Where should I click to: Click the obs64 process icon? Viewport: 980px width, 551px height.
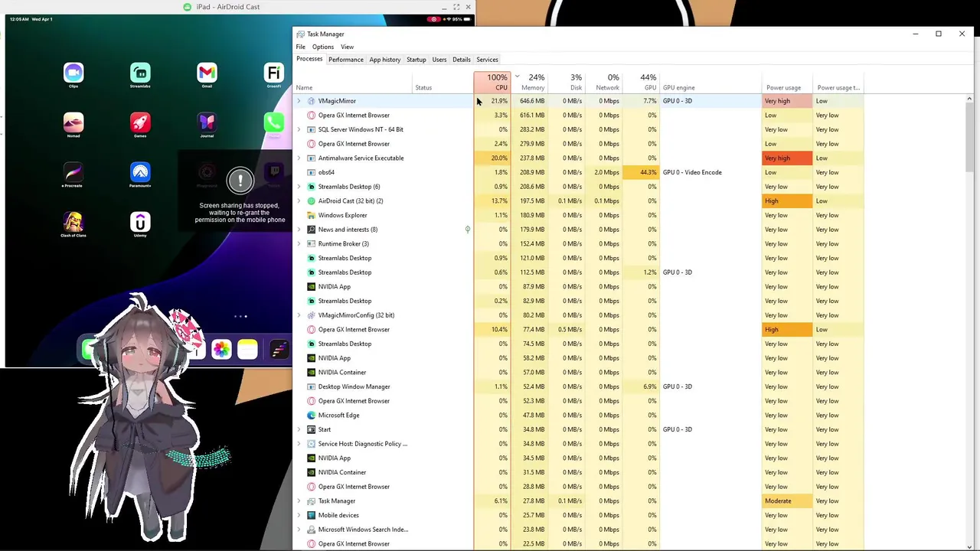tap(311, 172)
